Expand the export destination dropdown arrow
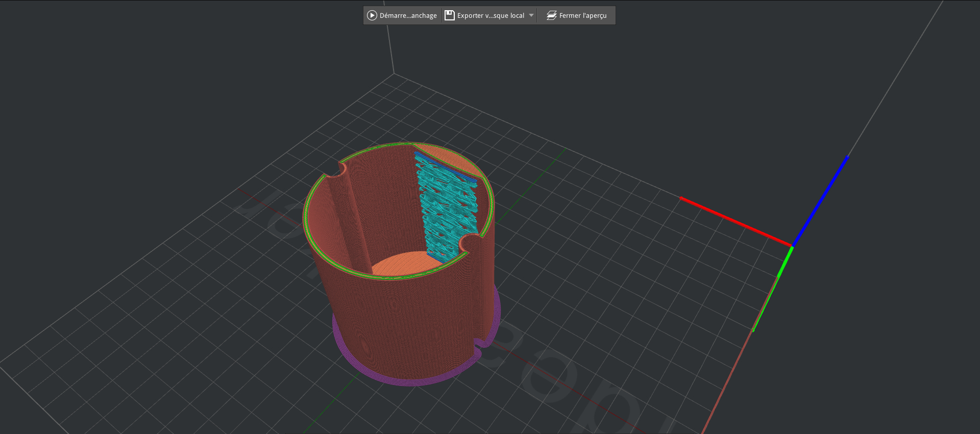The width and height of the screenshot is (980, 434). (531, 15)
